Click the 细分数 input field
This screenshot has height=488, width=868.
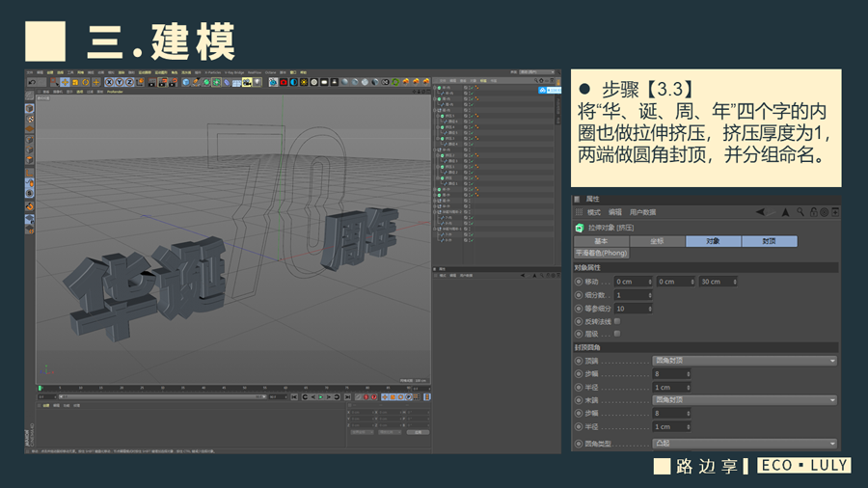pos(633,295)
